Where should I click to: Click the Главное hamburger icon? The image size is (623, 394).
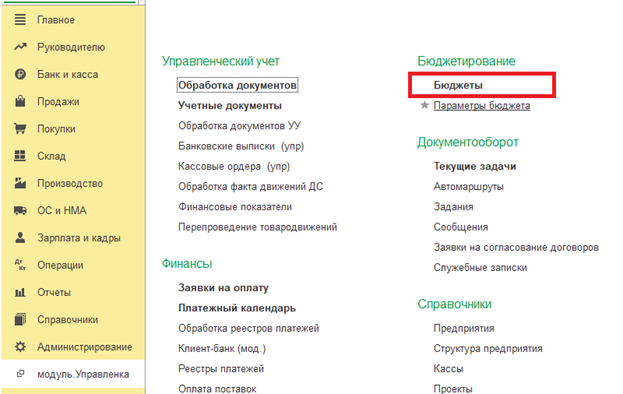click(x=20, y=19)
